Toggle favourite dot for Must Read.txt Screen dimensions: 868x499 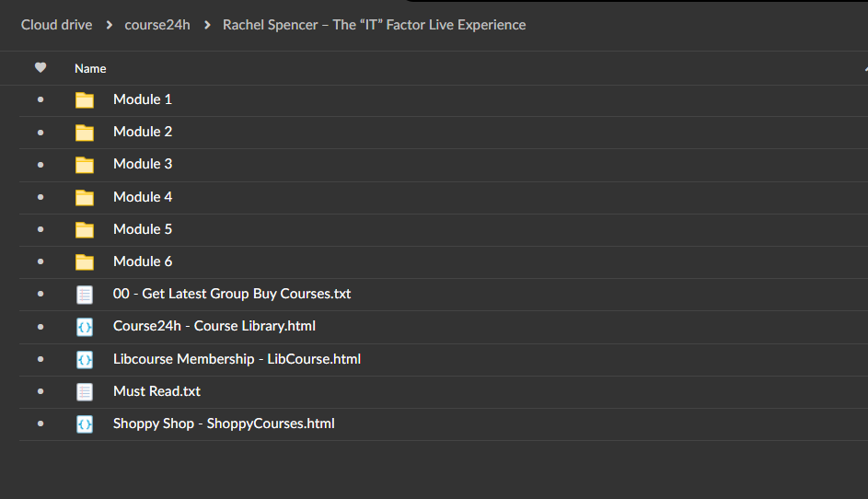[x=41, y=391]
